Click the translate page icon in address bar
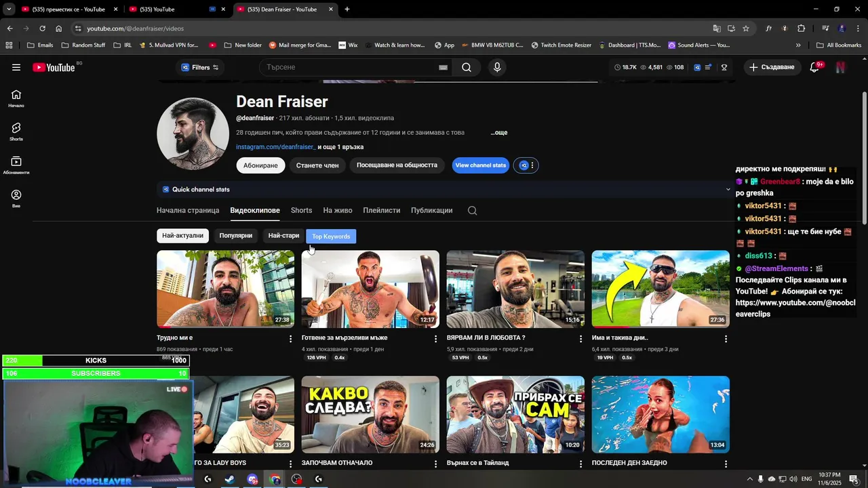Image resolution: width=868 pixels, height=488 pixels. click(717, 28)
